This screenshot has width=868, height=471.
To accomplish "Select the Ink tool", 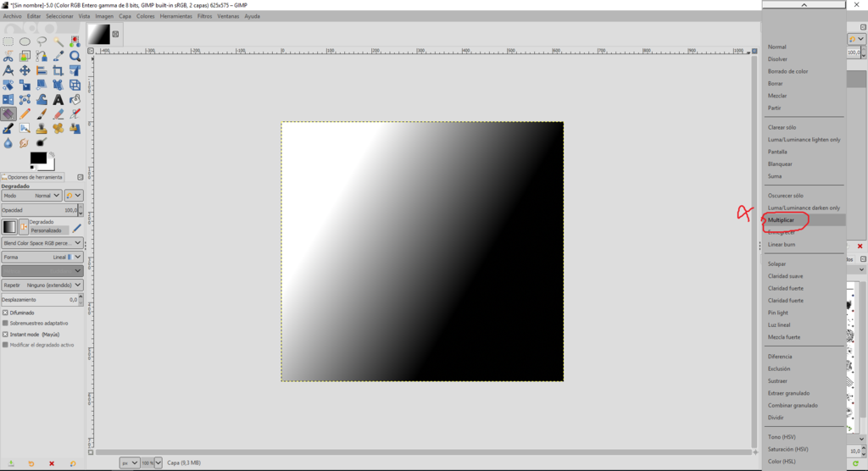I will pos(8,128).
